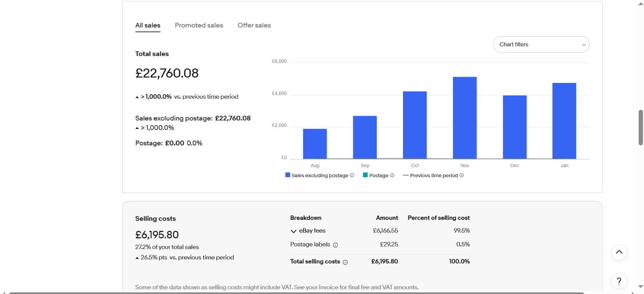Click info icon next to Previous time period
Screen dimensions: 644x294
pyautogui.click(x=462, y=175)
